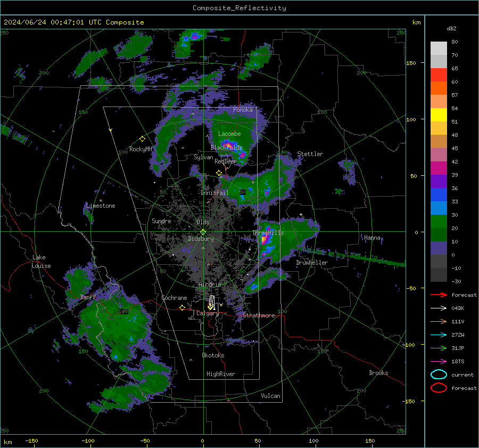This screenshot has height=448, width=479.
Task: Click the Sundre city label
Action: pos(161,221)
